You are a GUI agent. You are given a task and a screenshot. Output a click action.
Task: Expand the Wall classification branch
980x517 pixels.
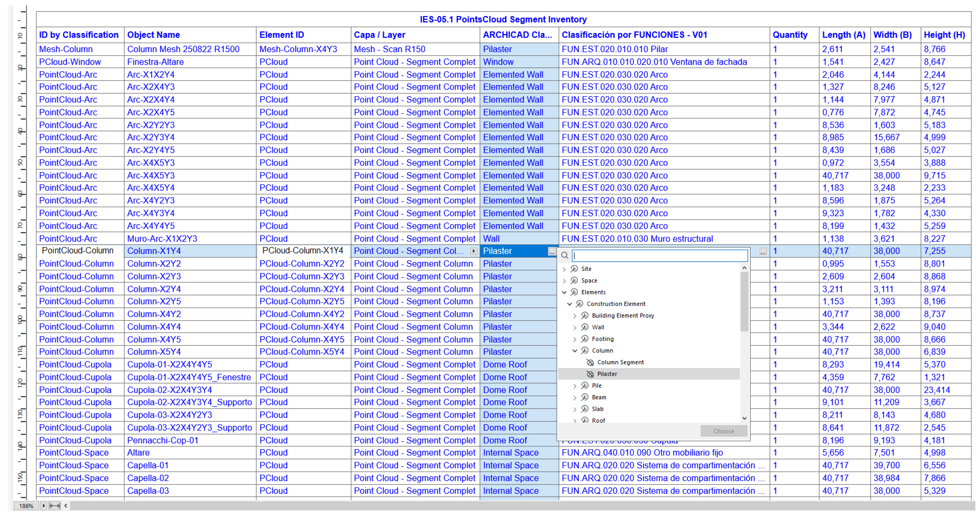click(x=575, y=328)
